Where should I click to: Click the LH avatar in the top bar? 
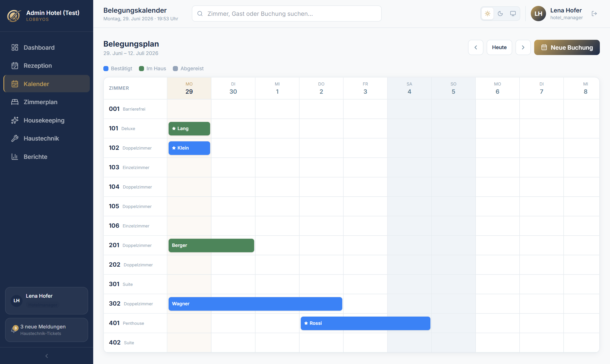[x=538, y=14]
